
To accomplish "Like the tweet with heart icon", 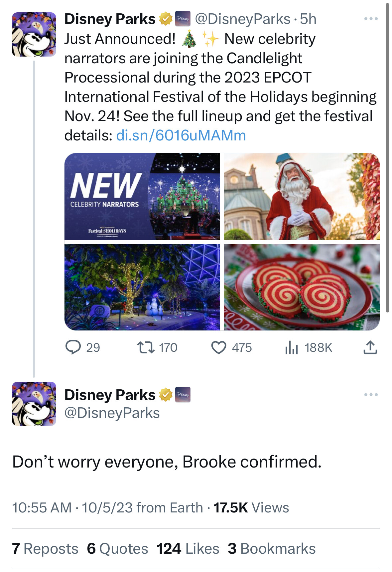I will pos(219,347).
